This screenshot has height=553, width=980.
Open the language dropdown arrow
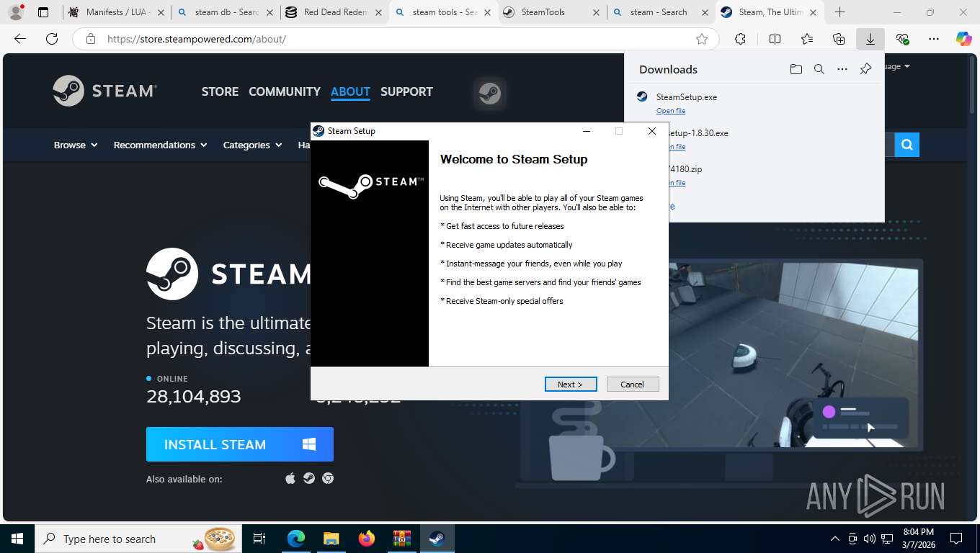point(906,66)
